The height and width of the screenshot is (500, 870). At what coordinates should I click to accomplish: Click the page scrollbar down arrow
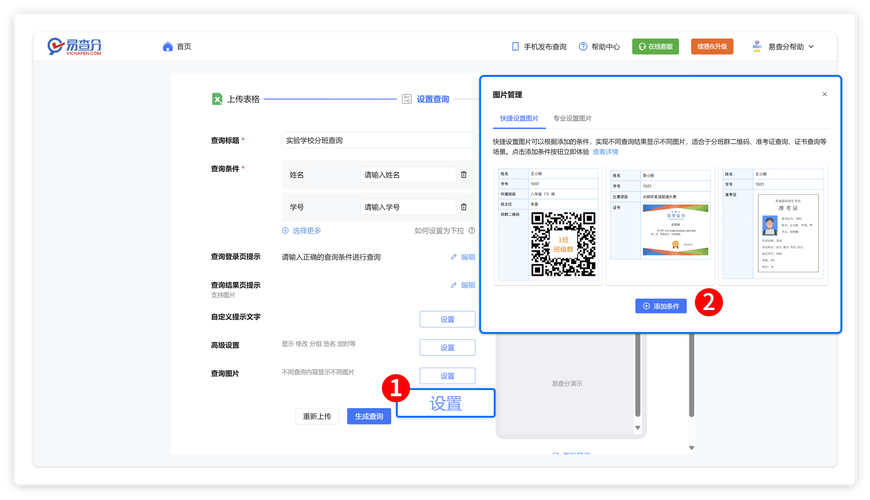[x=691, y=448]
